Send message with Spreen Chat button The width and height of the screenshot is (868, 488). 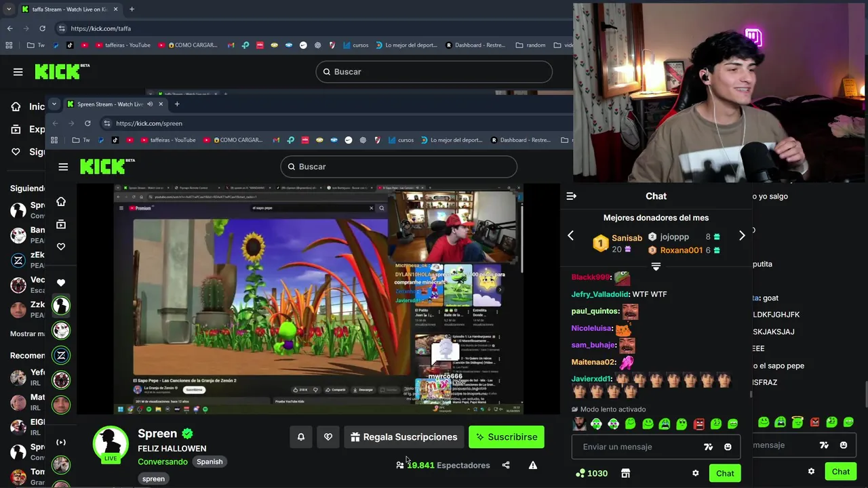[x=725, y=473]
